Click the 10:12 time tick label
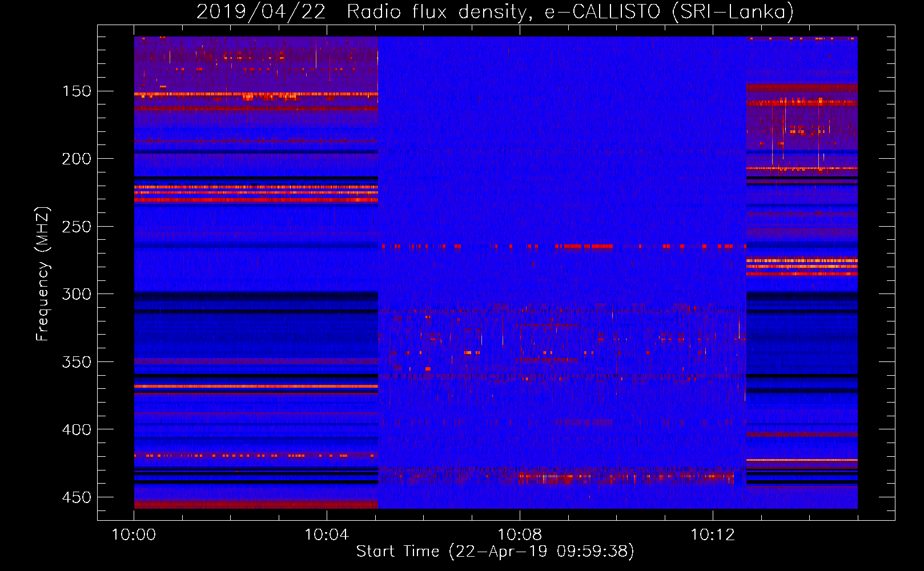 pyautogui.click(x=713, y=535)
